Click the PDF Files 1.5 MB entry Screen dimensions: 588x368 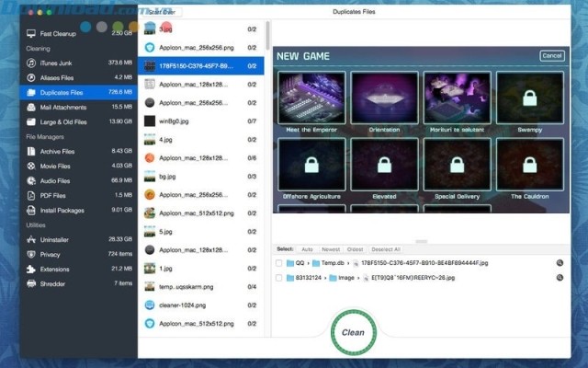[79, 196]
